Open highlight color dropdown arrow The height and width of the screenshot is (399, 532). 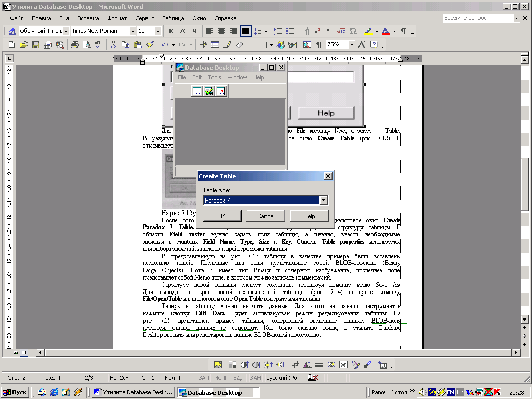(x=377, y=31)
